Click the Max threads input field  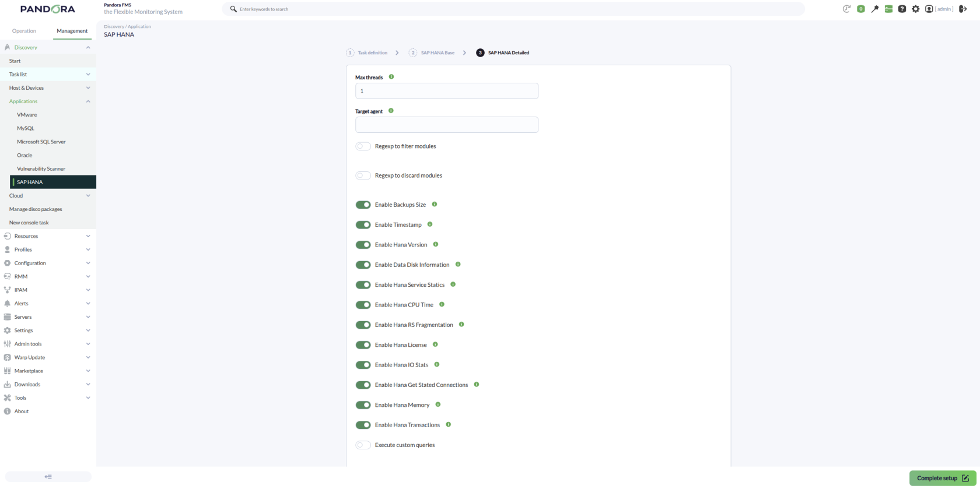click(x=447, y=91)
